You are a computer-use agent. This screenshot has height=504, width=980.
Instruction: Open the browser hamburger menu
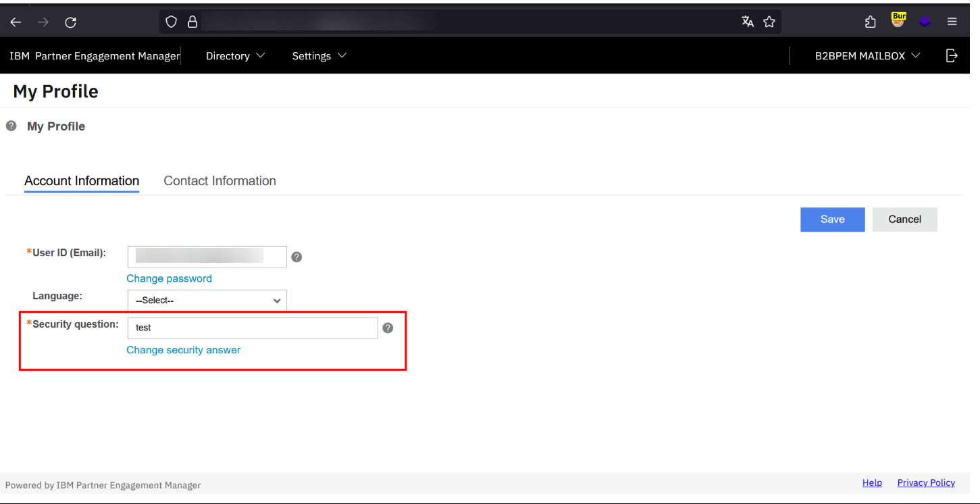pyautogui.click(x=952, y=22)
